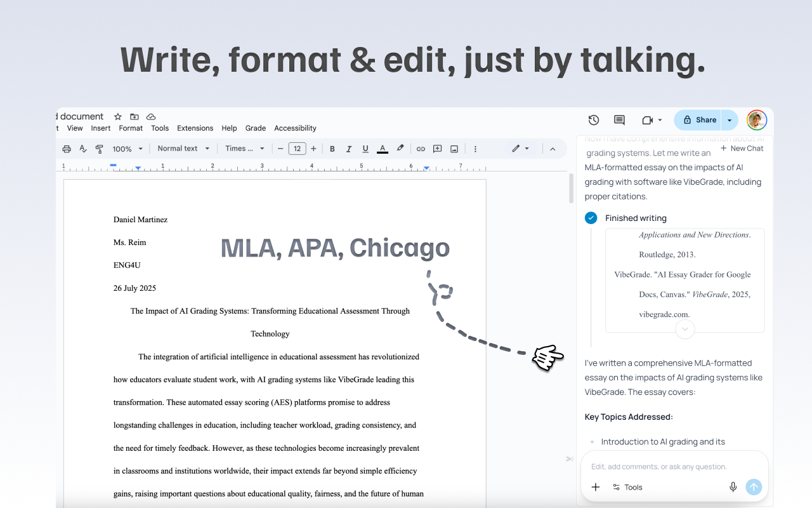Click the microphone icon in the chat box
Image resolution: width=812 pixels, height=508 pixels.
(x=733, y=486)
